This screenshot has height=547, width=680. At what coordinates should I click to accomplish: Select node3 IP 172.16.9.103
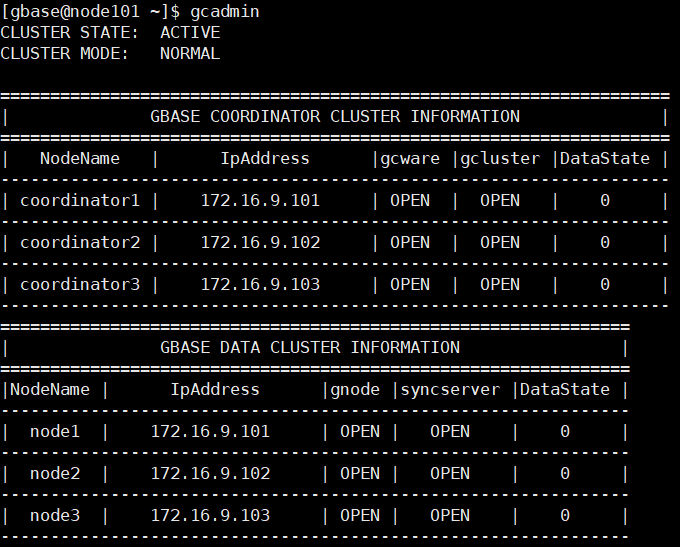210,516
